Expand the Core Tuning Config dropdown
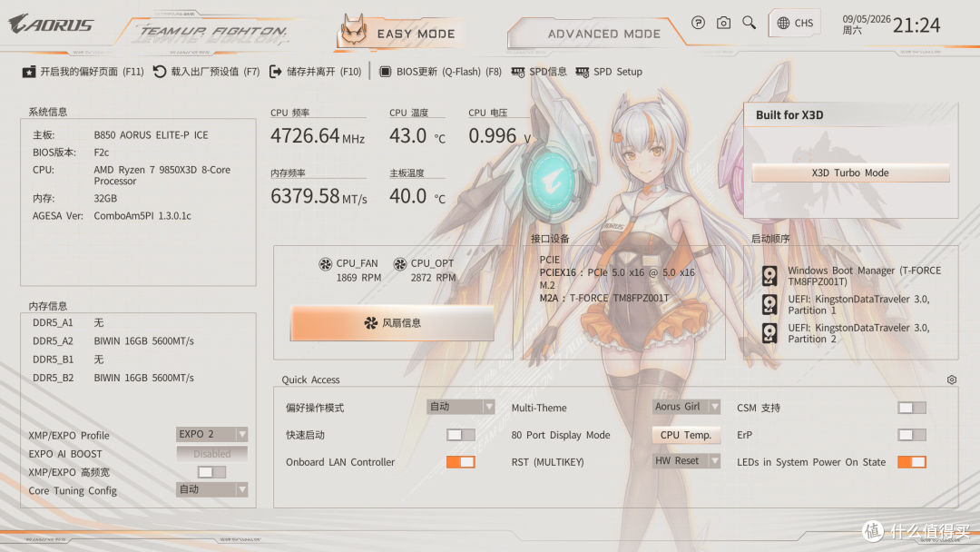 tap(211, 489)
